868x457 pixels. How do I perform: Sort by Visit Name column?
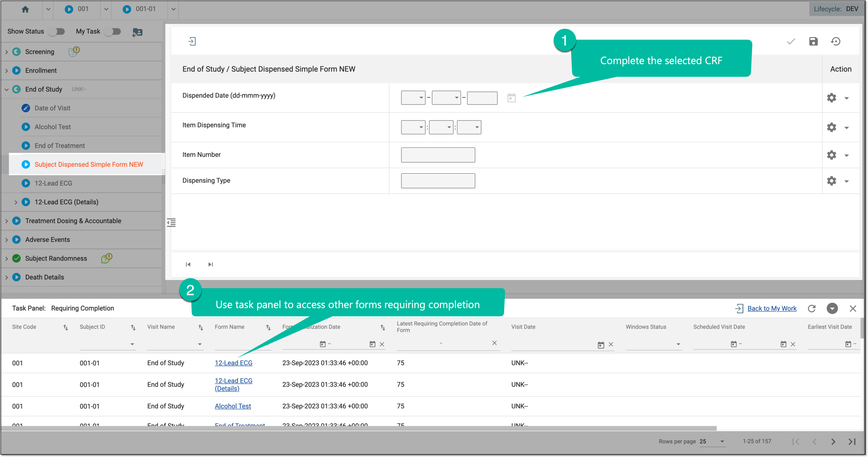(201, 327)
